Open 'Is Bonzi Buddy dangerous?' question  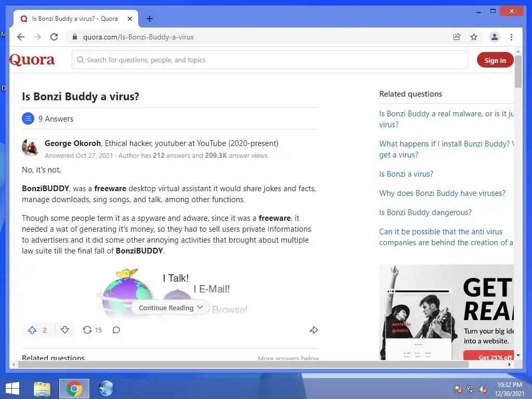point(425,212)
